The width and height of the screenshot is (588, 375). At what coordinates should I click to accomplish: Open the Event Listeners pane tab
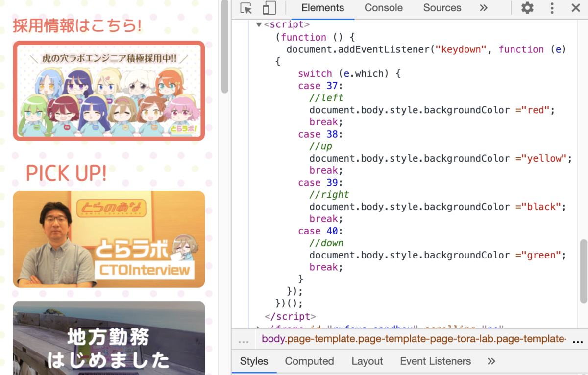coord(435,361)
